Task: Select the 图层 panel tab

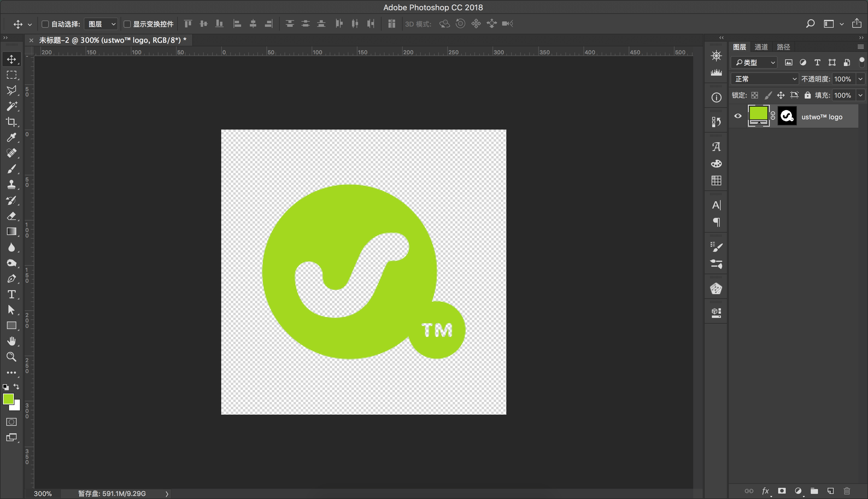Action: pyautogui.click(x=740, y=47)
